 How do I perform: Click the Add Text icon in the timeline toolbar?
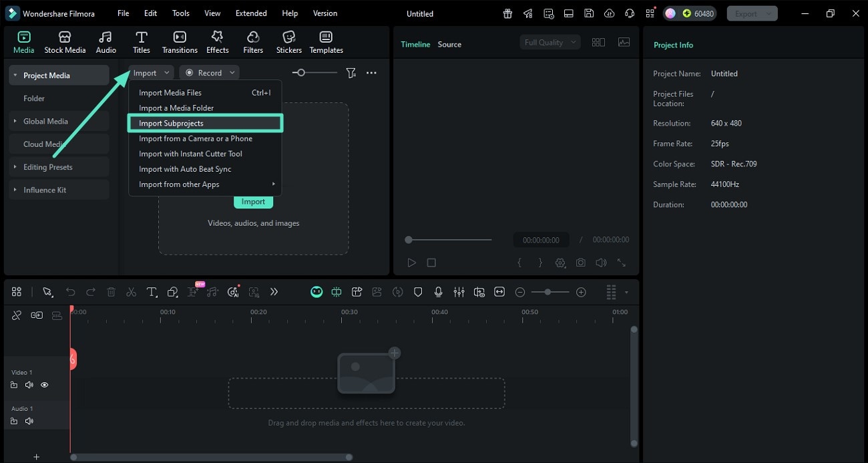click(x=152, y=292)
